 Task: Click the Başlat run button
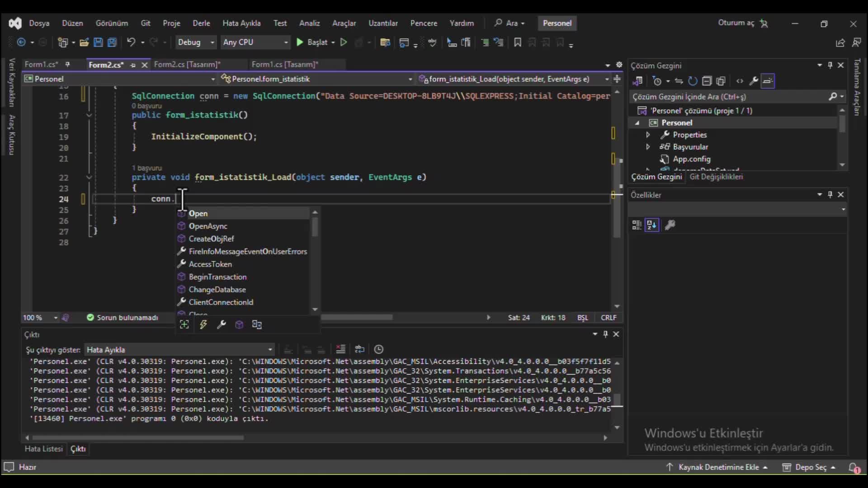(x=311, y=42)
